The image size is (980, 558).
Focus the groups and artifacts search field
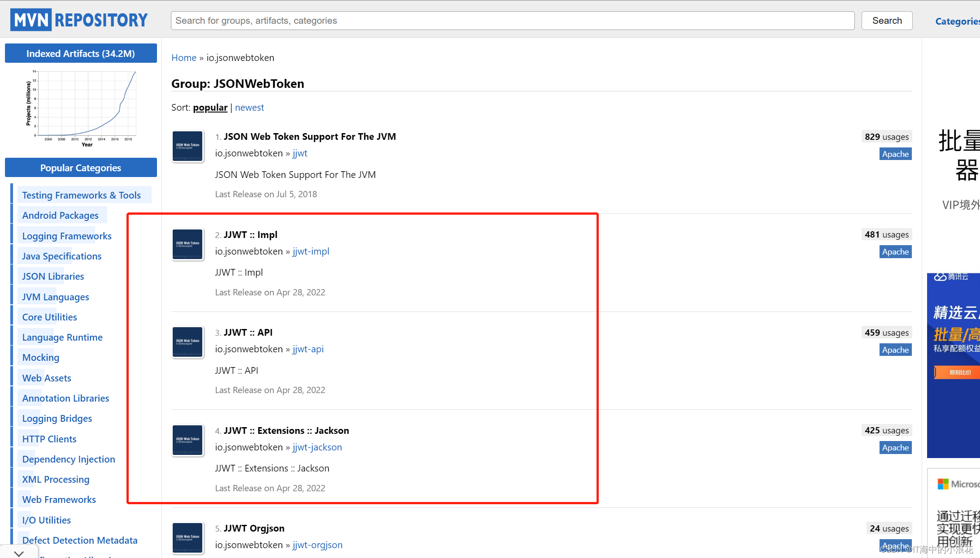coord(512,21)
